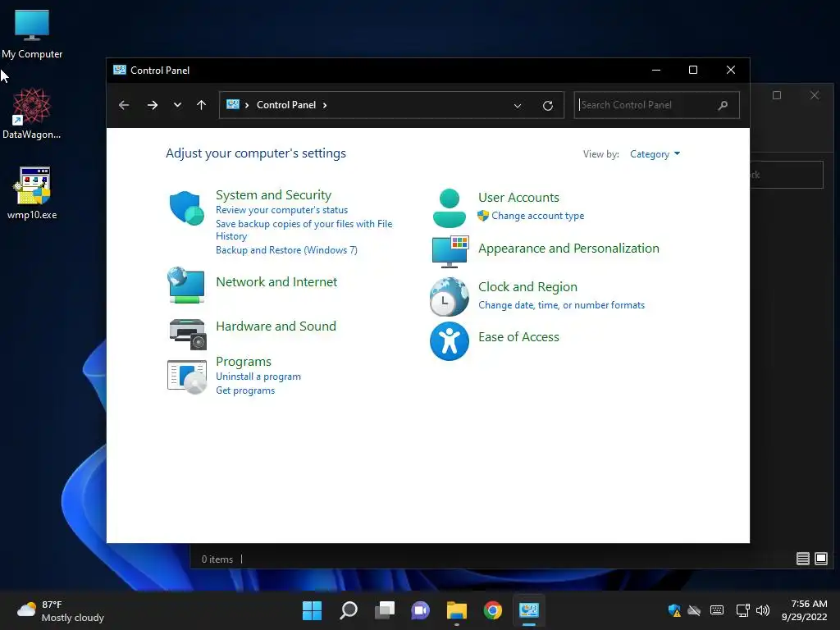
Task: Open the Ease of Access icon
Action: pos(449,341)
